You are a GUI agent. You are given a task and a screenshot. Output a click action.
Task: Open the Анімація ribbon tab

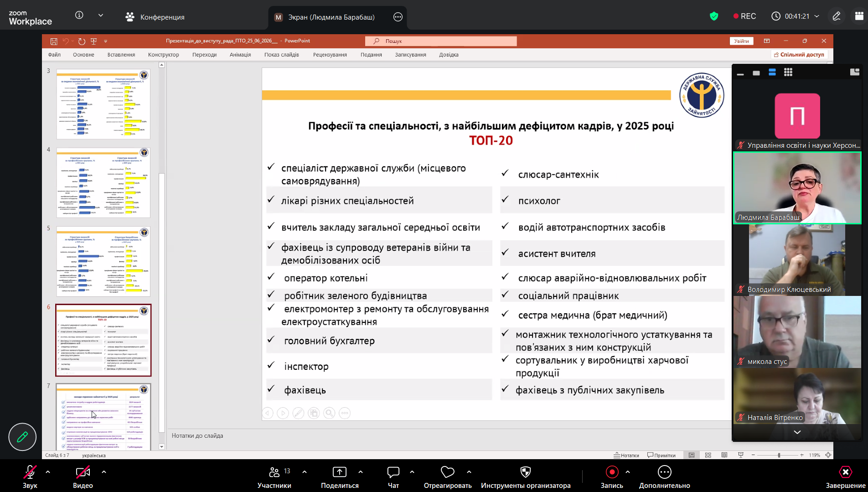pyautogui.click(x=240, y=55)
